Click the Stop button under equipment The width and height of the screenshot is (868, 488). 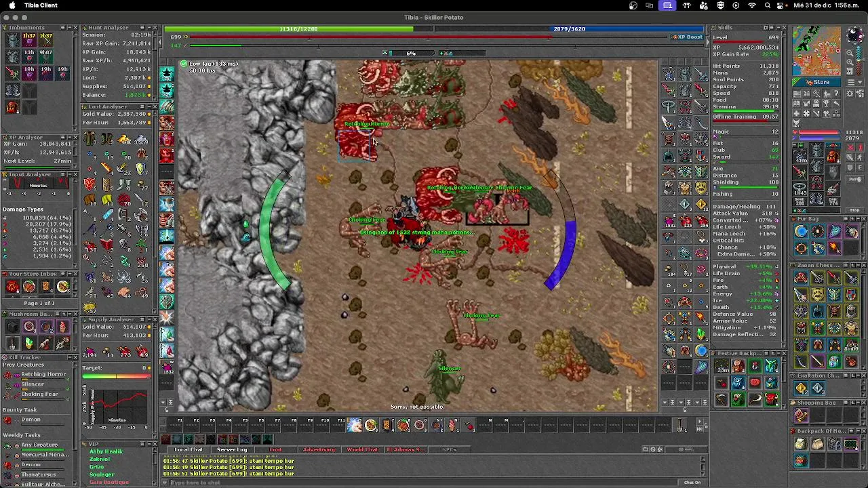(854, 209)
